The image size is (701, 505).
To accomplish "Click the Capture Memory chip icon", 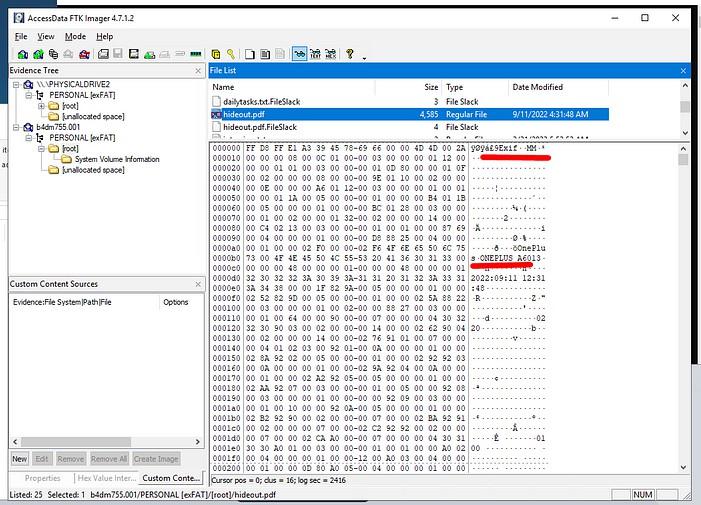I will pos(195,54).
